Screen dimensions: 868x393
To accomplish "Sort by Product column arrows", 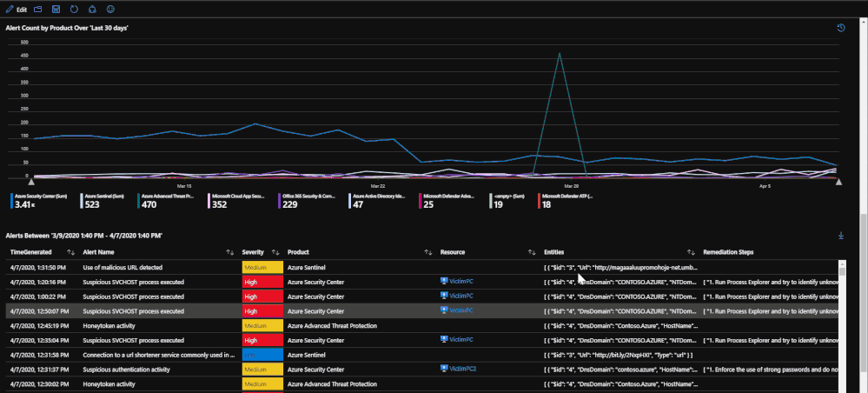I will [427, 252].
